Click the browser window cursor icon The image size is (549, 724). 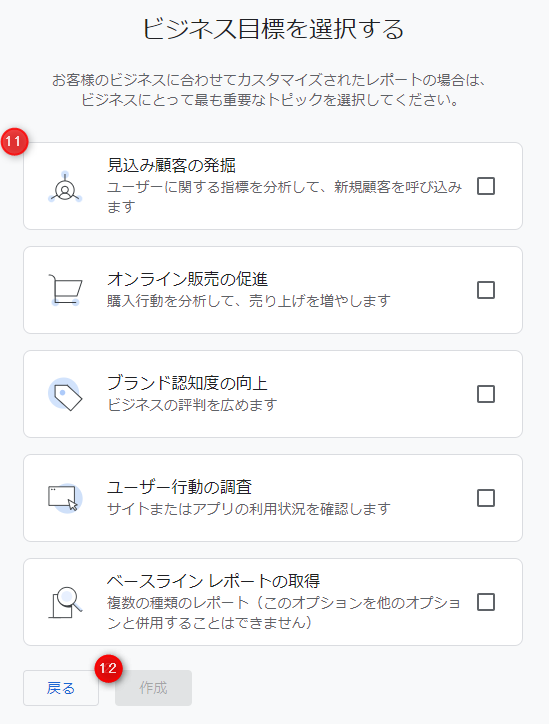(x=65, y=498)
